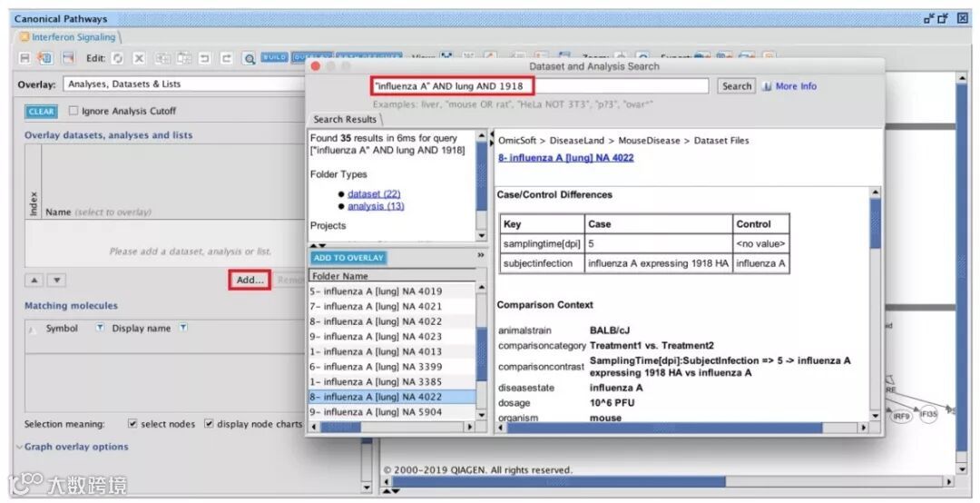Click the Copy icon in Edit toolbar
This screenshot has width=980, height=503.
pos(162,58)
